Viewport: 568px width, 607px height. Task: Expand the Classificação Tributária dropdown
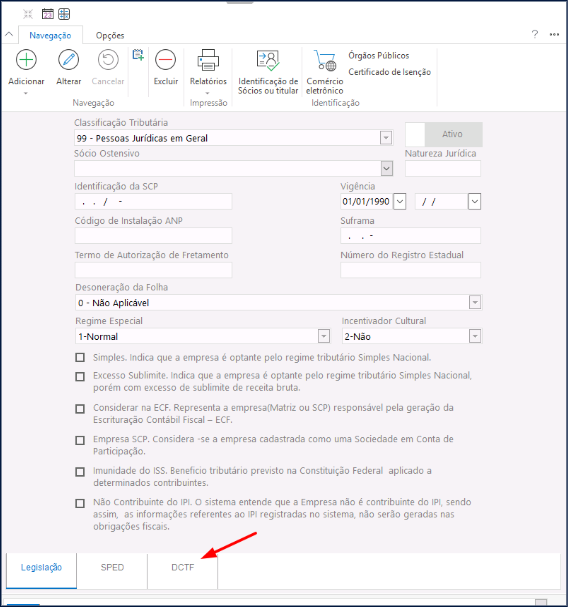(x=386, y=138)
